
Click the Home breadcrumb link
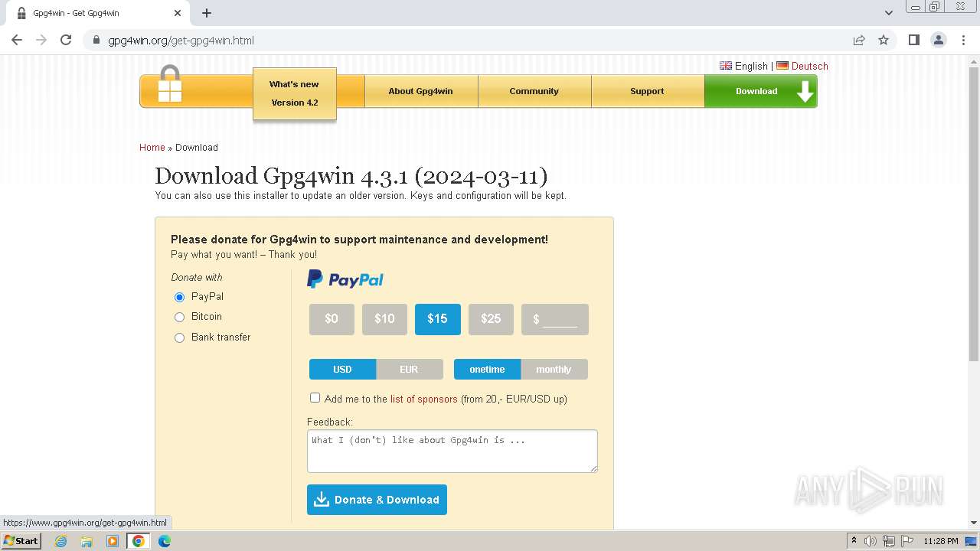(152, 148)
